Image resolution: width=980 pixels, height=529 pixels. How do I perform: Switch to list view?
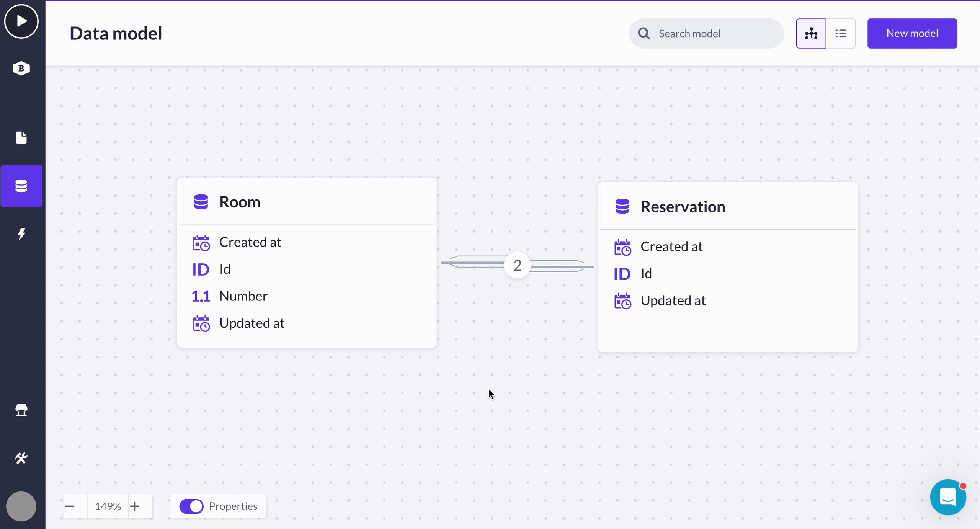[x=841, y=34]
